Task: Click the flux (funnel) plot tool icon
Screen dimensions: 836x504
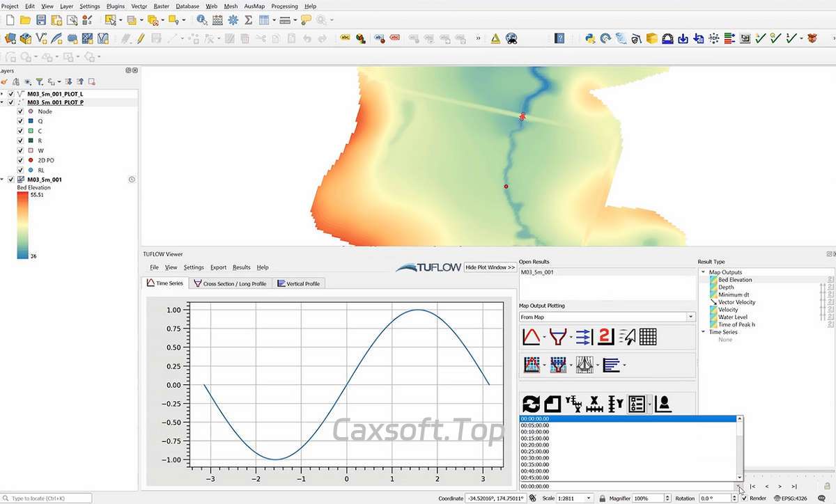Action: coord(557,337)
